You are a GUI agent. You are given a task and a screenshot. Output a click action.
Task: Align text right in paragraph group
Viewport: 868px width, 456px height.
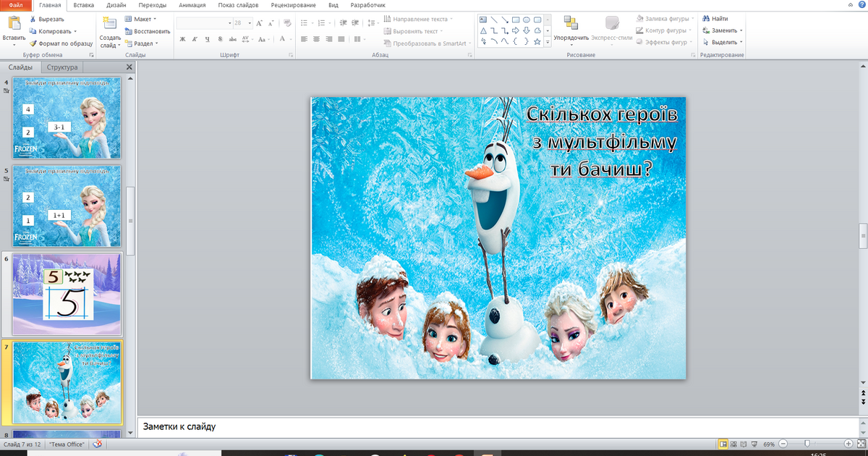pos(328,39)
